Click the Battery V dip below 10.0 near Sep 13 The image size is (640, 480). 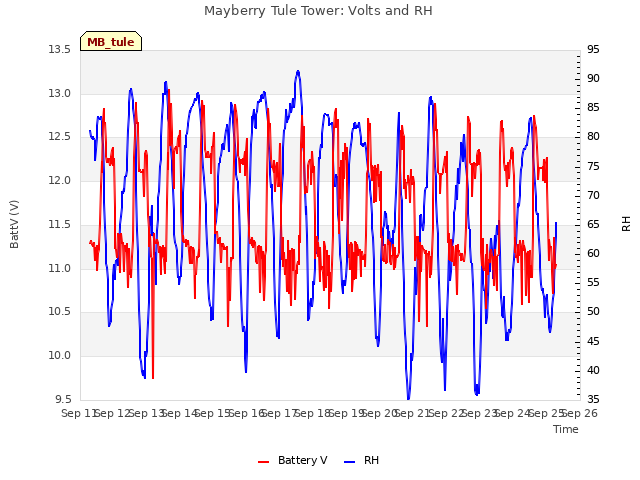153,376
